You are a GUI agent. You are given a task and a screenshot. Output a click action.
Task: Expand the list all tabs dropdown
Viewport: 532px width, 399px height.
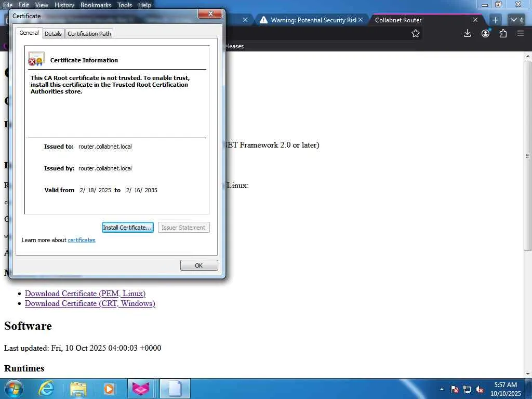(517, 20)
